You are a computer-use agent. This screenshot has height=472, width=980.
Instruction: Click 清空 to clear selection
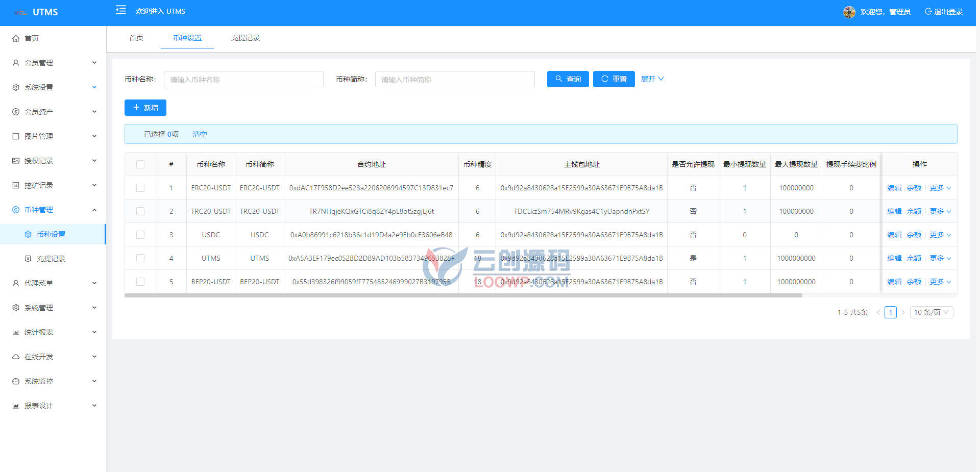pyautogui.click(x=200, y=134)
